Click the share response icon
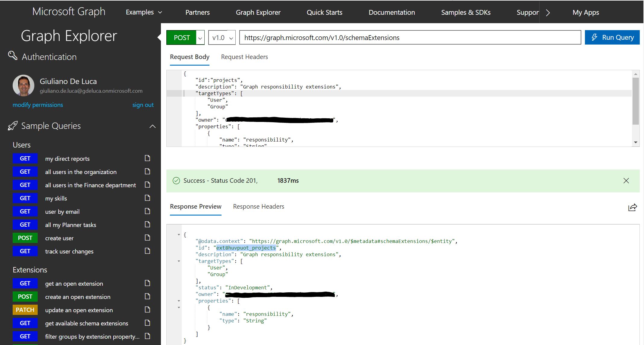This screenshot has width=644, height=345. coord(632,208)
